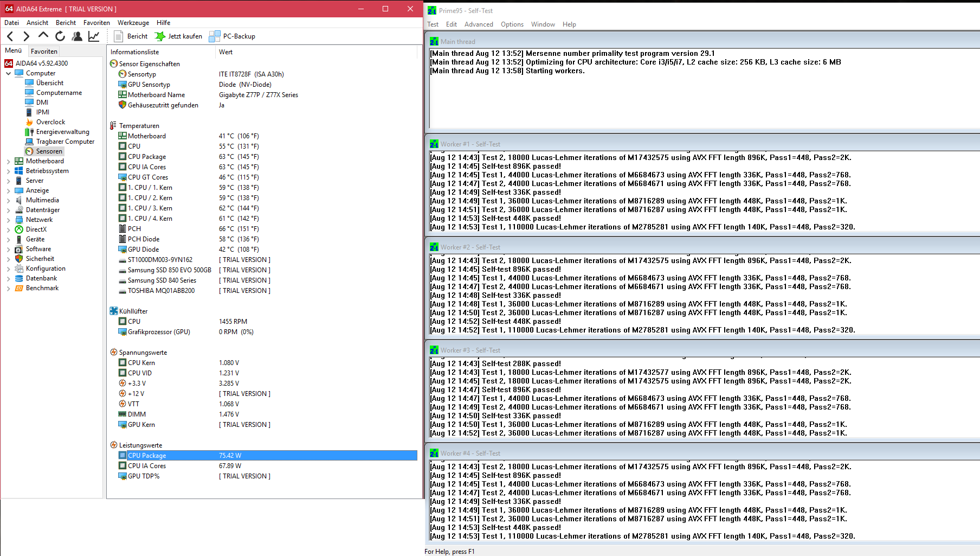Select the highlighted CPU Package power row

pyautogui.click(x=263, y=456)
